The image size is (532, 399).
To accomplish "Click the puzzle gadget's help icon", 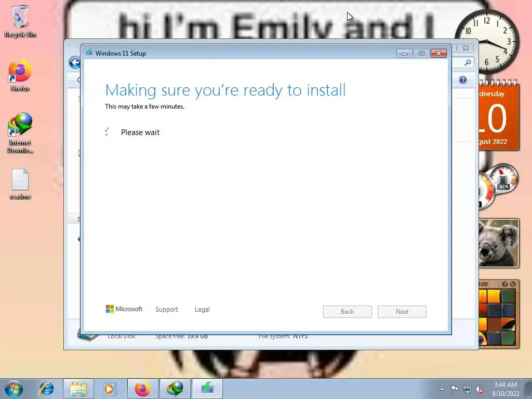I will (505, 284).
